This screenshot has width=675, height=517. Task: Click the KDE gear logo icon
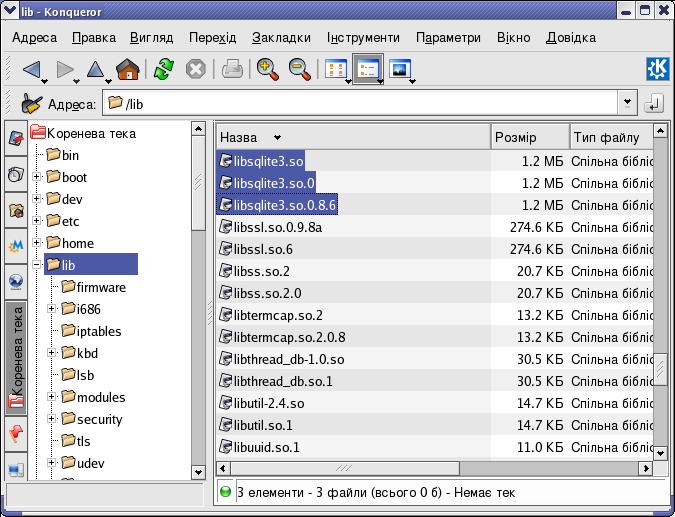click(658, 69)
